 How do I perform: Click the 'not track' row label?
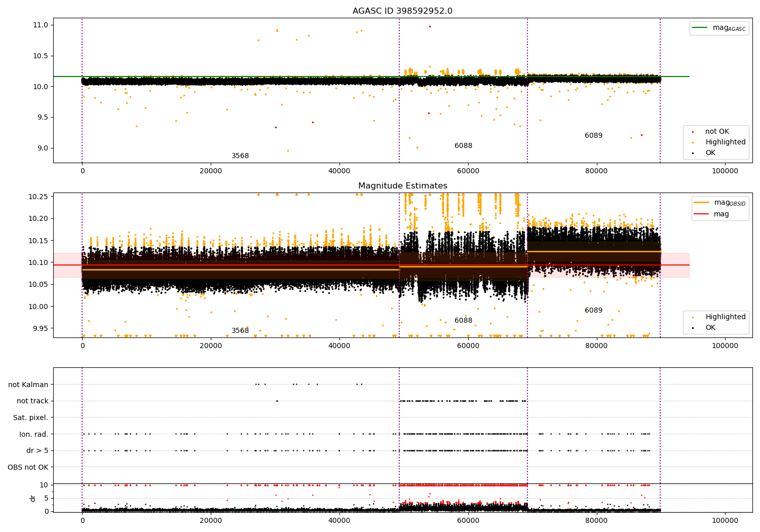point(32,401)
